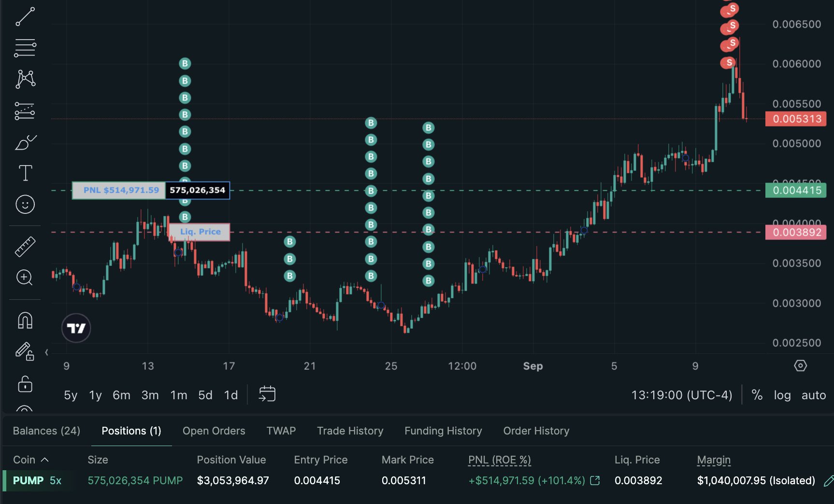Set chart range to 3m
The width and height of the screenshot is (834, 504).
pyautogui.click(x=150, y=395)
